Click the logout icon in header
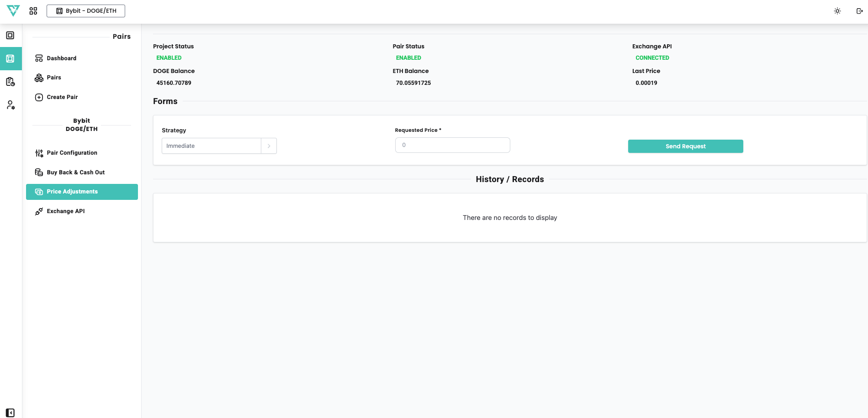 pos(859,11)
